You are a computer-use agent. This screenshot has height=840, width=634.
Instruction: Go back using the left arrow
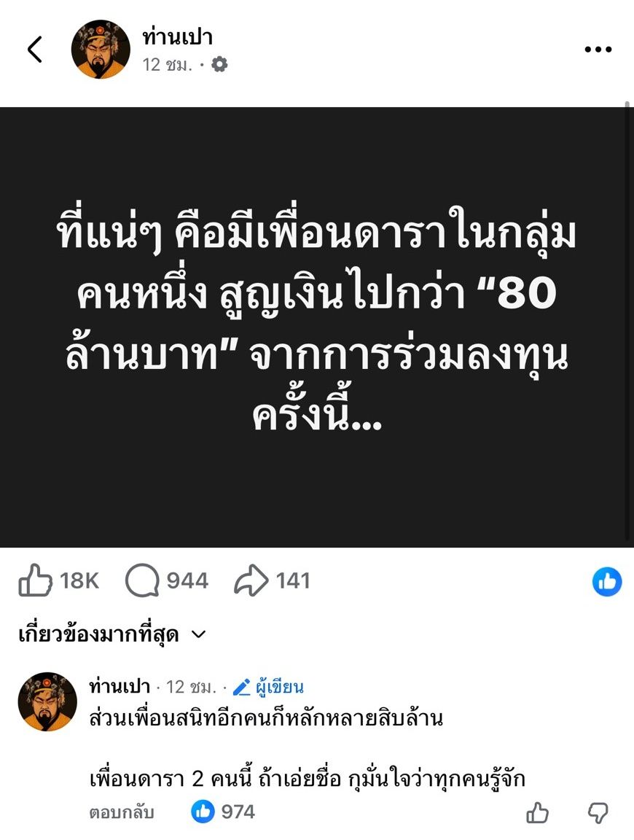tap(35, 50)
